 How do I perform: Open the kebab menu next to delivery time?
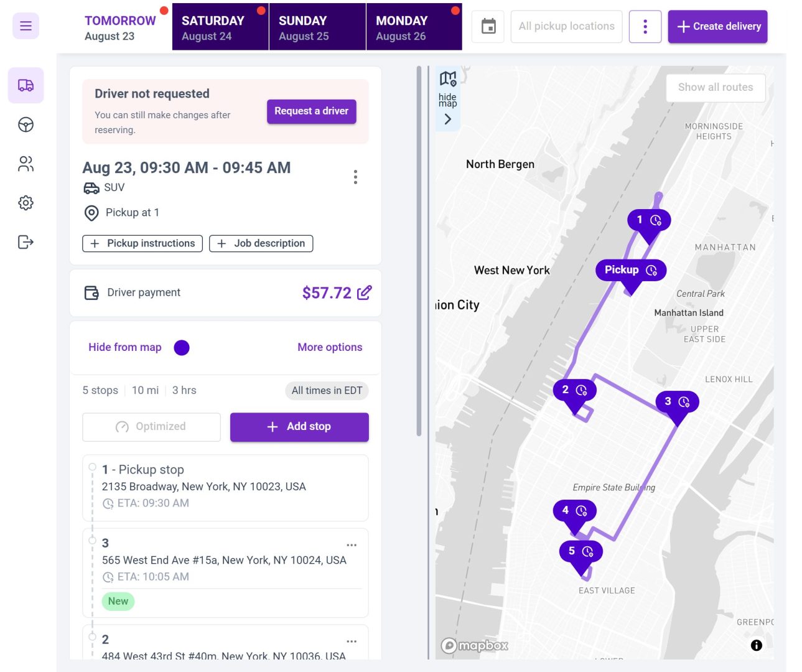point(355,177)
